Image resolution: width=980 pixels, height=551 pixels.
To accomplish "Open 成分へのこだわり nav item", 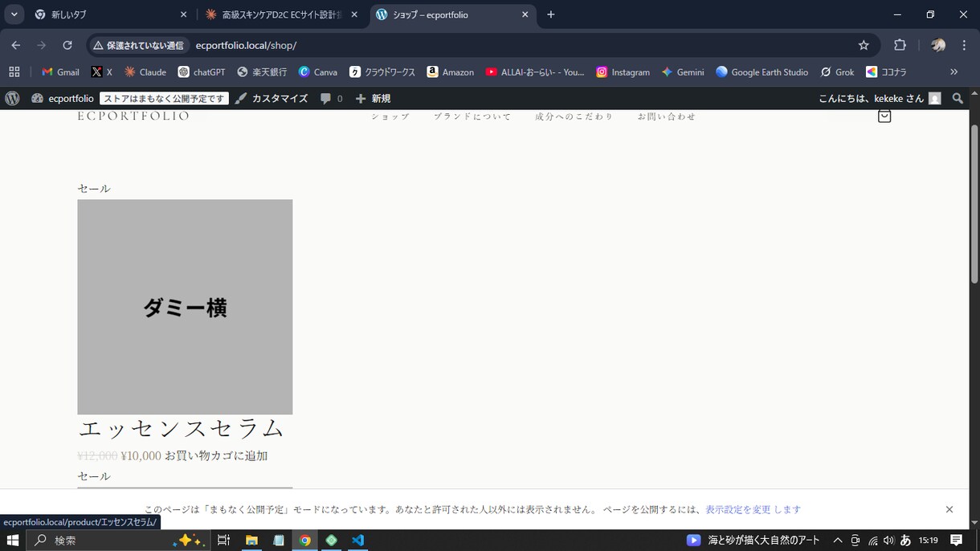I will (574, 116).
